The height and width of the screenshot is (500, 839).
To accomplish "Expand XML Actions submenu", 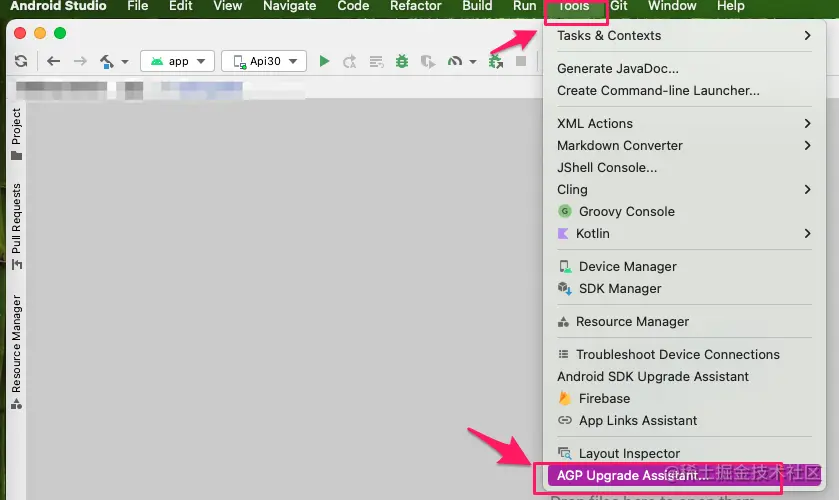I will coord(684,123).
